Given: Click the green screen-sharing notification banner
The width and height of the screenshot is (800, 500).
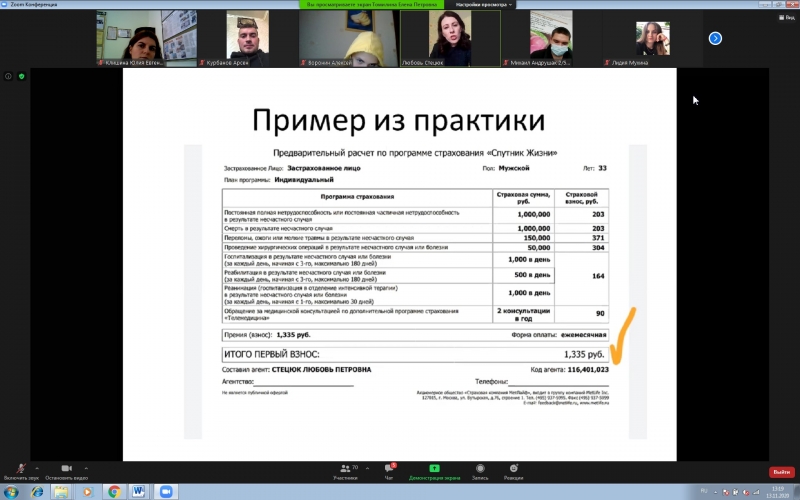Looking at the screenshot, I should [372, 4].
